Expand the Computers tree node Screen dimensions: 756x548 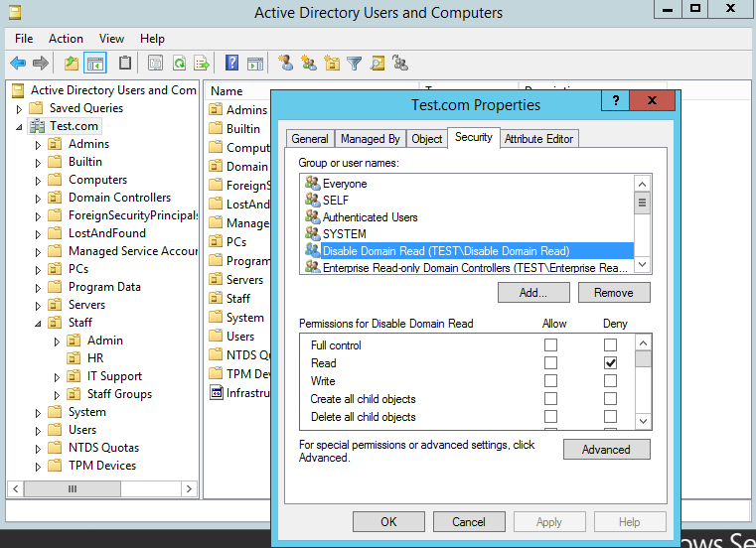38,181
